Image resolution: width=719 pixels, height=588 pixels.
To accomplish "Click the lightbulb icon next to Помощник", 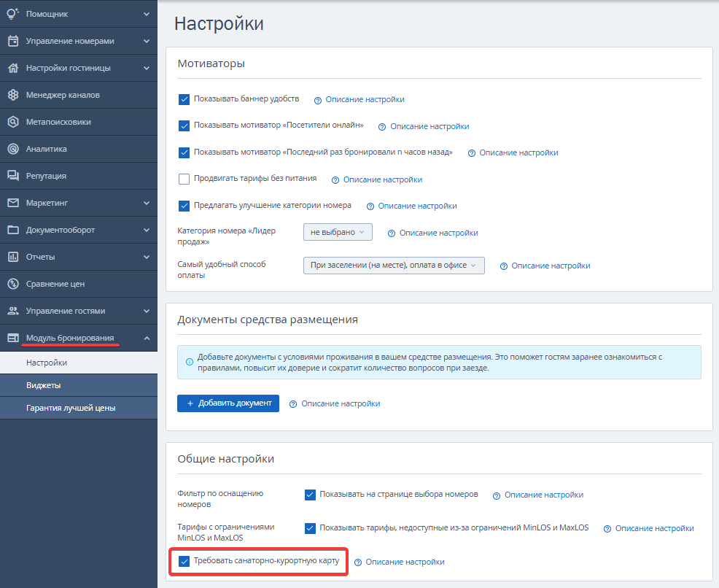I will pyautogui.click(x=13, y=14).
